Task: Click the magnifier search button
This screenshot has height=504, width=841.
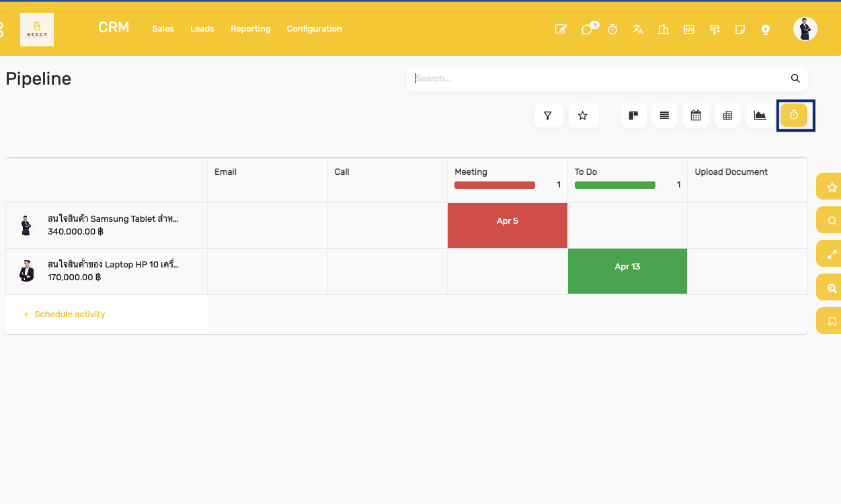Action: (795, 79)
